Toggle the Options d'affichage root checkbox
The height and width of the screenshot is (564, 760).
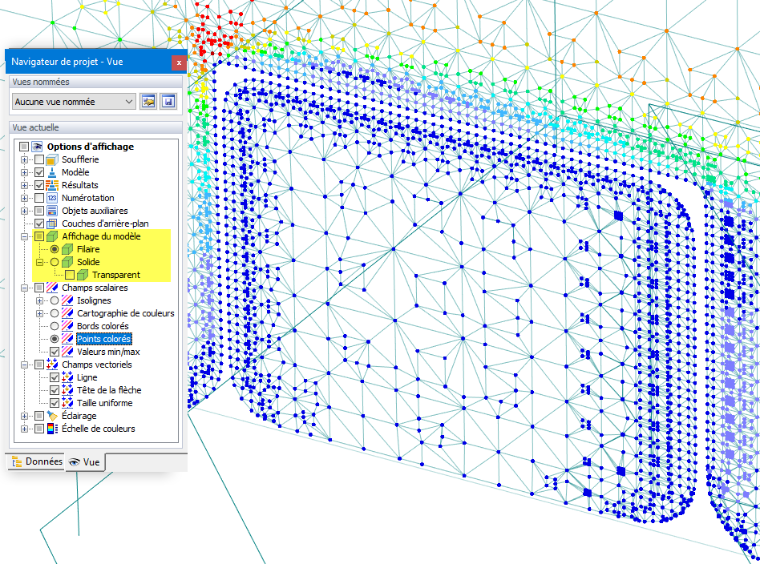click(24, 146)
